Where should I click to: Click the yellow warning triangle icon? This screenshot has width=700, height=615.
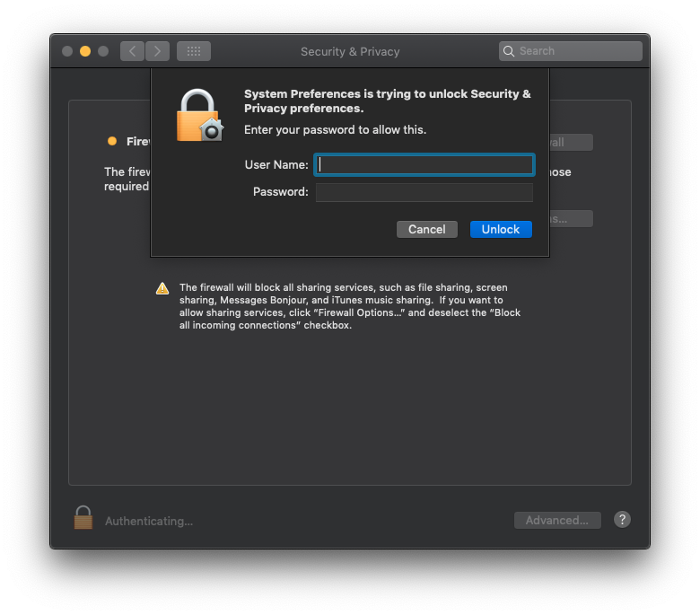[162, 288]
